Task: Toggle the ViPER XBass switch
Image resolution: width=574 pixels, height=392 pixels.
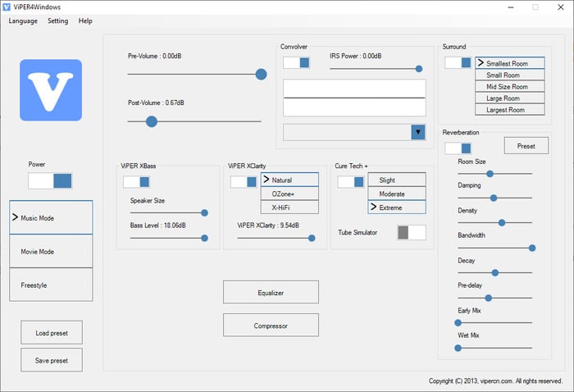Action: tap(136, 182)
